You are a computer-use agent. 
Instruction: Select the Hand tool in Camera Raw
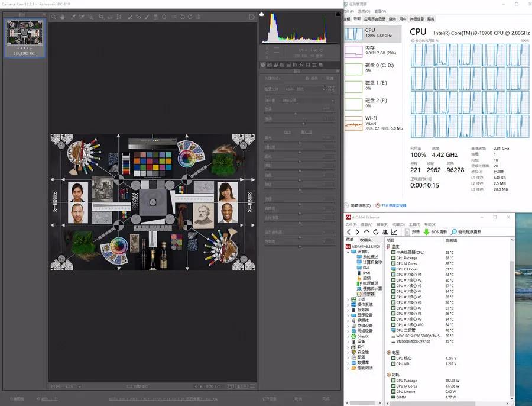(x=63, y=17)
